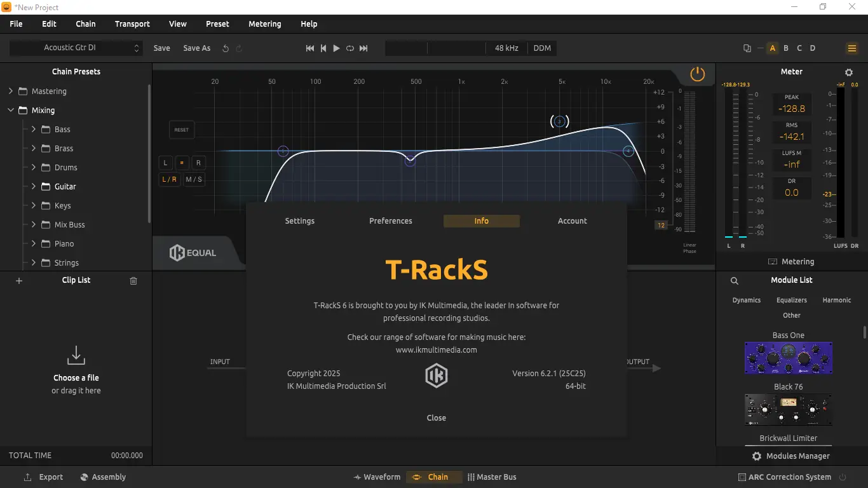Click the undo arrow next to Save As
Screen dimensions: 868x488
point(225,48)
